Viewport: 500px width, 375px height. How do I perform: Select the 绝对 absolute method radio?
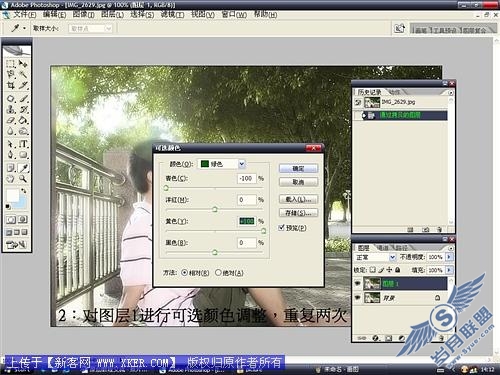218,273
